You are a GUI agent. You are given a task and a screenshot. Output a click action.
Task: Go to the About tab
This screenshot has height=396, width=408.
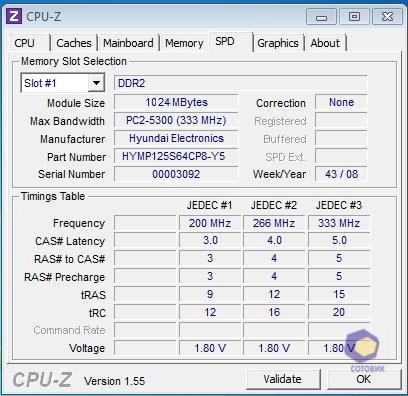(x=325, y=43)
